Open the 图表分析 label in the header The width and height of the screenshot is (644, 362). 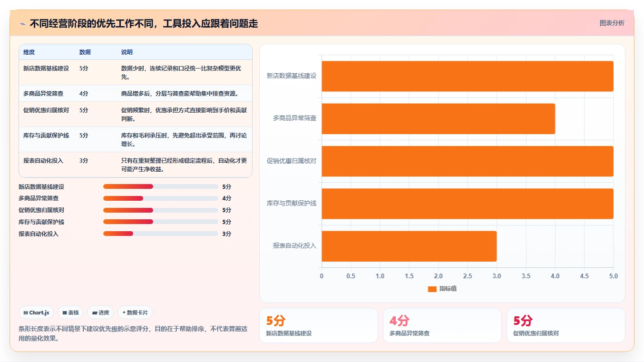point(612,23)
